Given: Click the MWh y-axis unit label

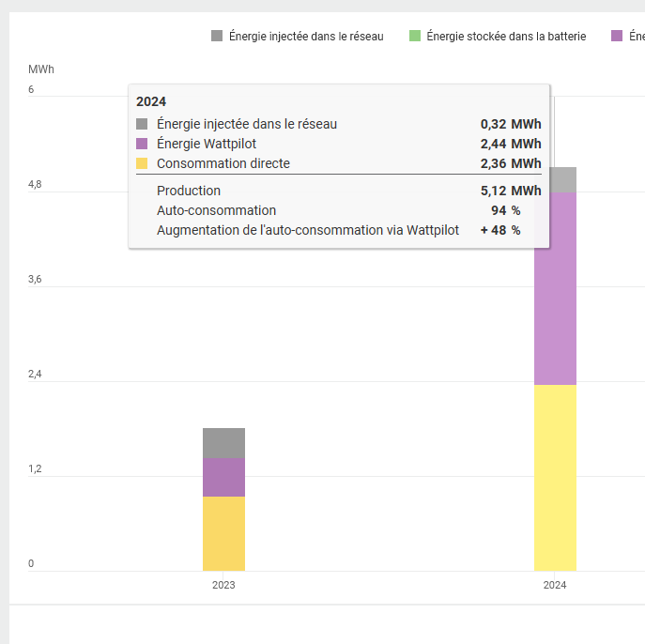Looking at the screenshot, I should (x=41, y=70).
